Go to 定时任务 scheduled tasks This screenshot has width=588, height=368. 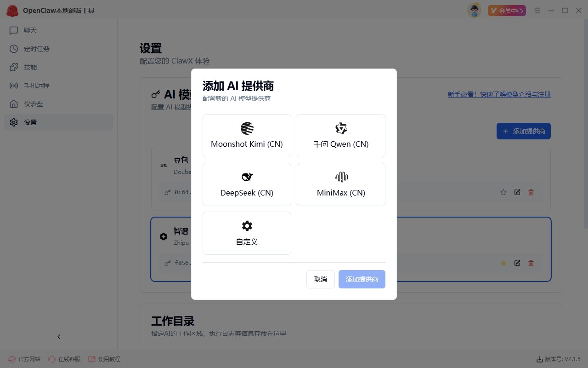[x=36, y=49]
